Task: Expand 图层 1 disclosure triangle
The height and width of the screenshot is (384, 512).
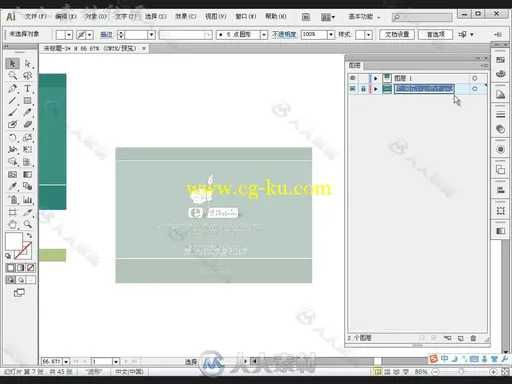Action: pyautogui.click(x=376, y=78)
